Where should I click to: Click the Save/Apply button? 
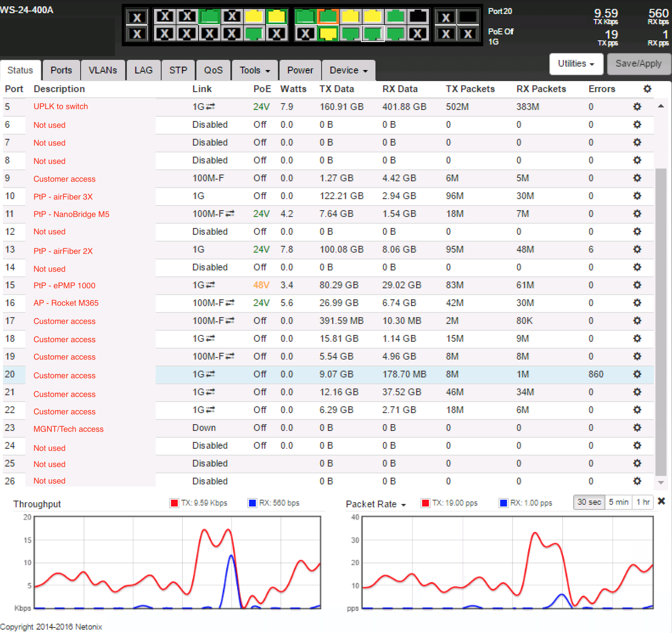coord(638,64)
